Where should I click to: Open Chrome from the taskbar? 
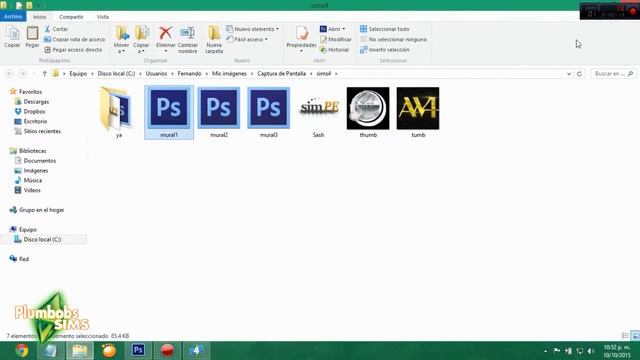(x=22, y=351)
